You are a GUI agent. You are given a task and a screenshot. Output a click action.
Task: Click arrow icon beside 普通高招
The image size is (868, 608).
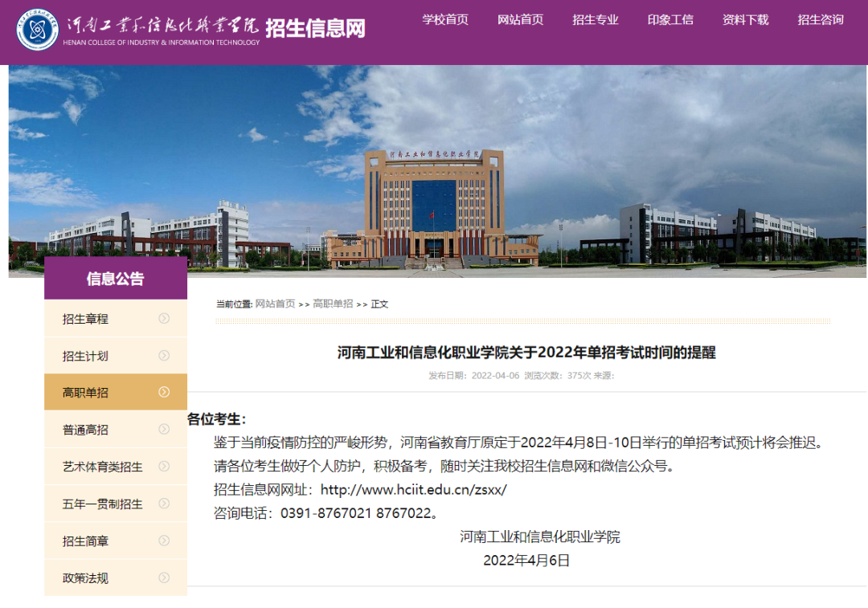[x=164, y=429]
